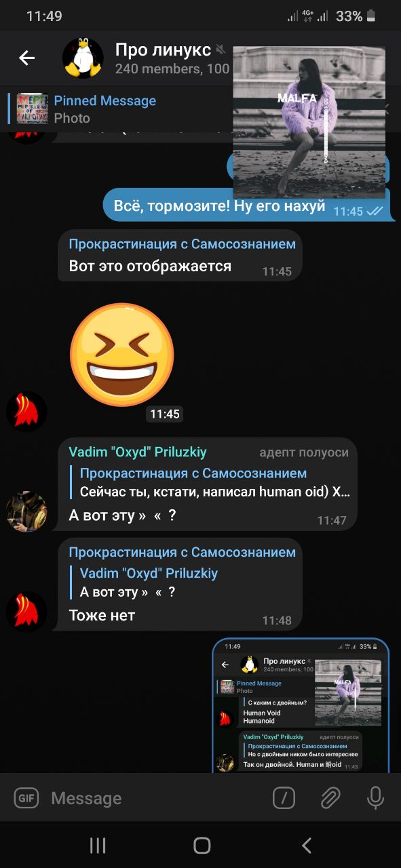The image size is (401, 868).
Task: Open red-feather avatar beside laughing emoji
Action: click(x=26, y=412)
